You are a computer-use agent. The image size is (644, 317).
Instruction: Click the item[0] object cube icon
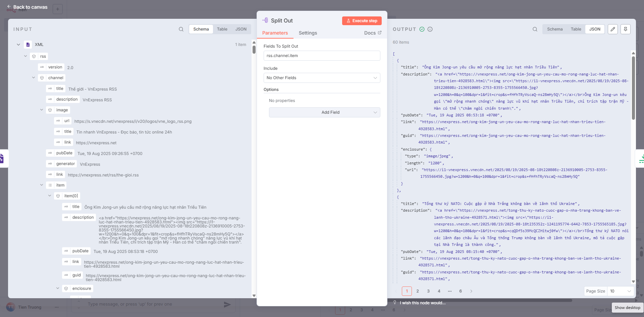[x=58, y=196]
